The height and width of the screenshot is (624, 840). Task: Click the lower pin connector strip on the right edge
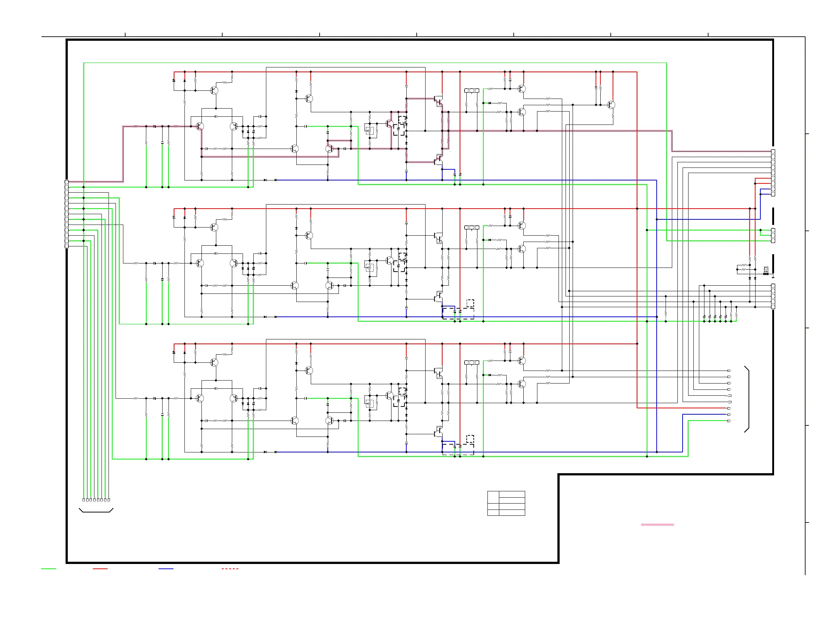(773, 296)
